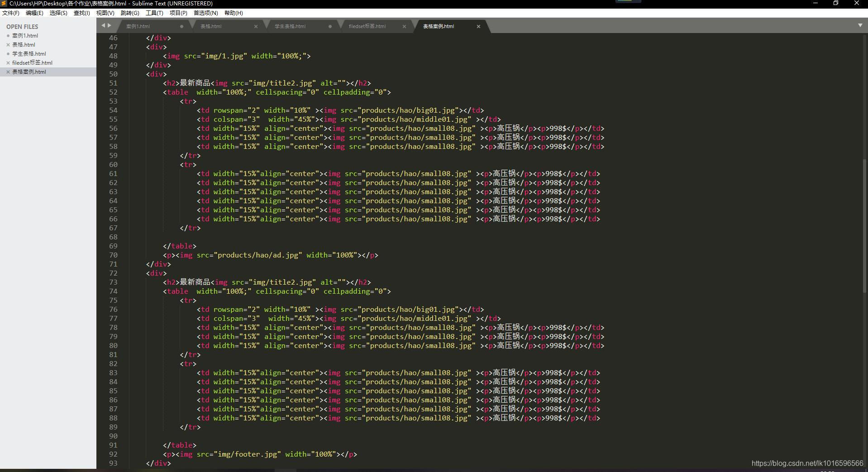Close 表格.html from sidebar x icon
Screen dimensions: 868x472
coord(8,45)
